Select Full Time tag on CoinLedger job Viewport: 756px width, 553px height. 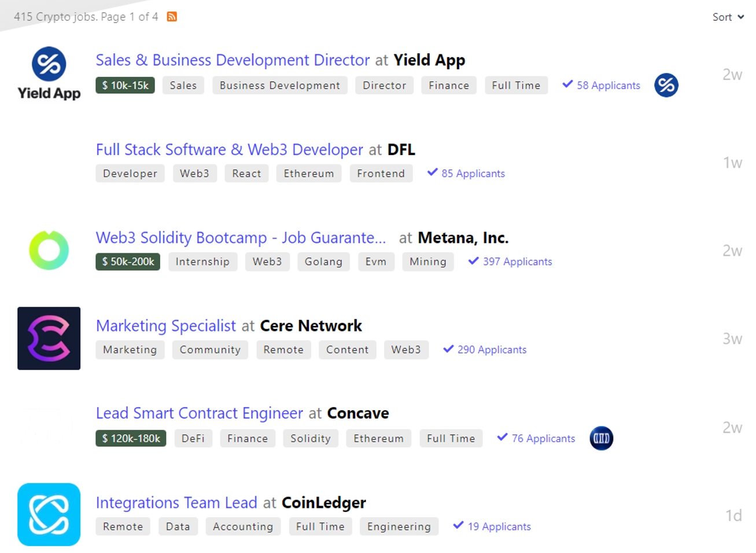(320, 526)
